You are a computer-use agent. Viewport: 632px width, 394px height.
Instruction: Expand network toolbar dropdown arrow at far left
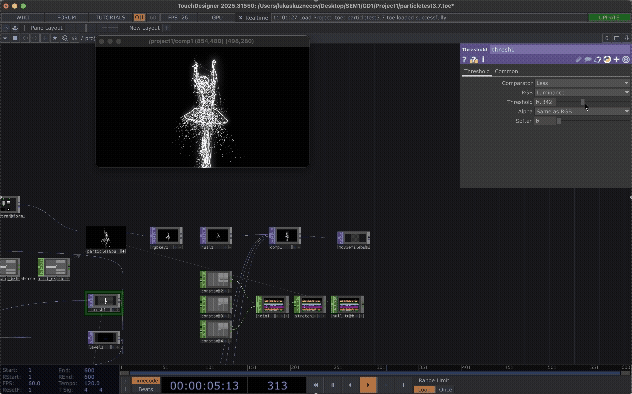coord(5,38)
